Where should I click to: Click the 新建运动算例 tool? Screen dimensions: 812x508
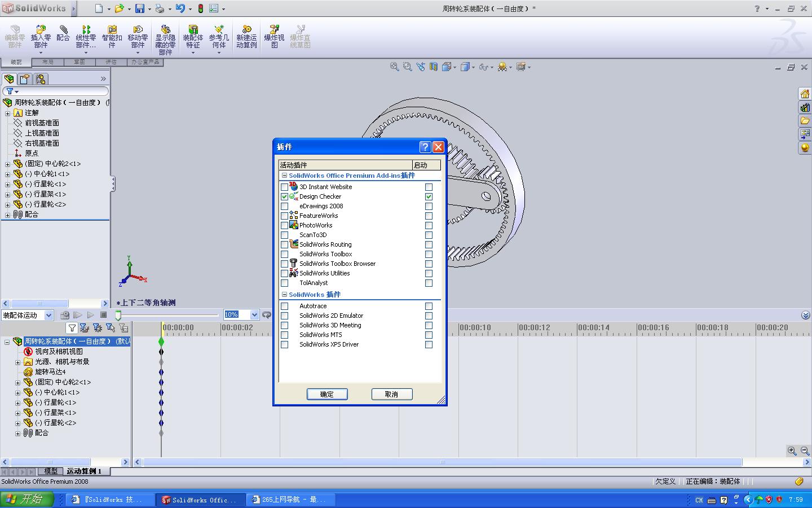pos(246,37)
